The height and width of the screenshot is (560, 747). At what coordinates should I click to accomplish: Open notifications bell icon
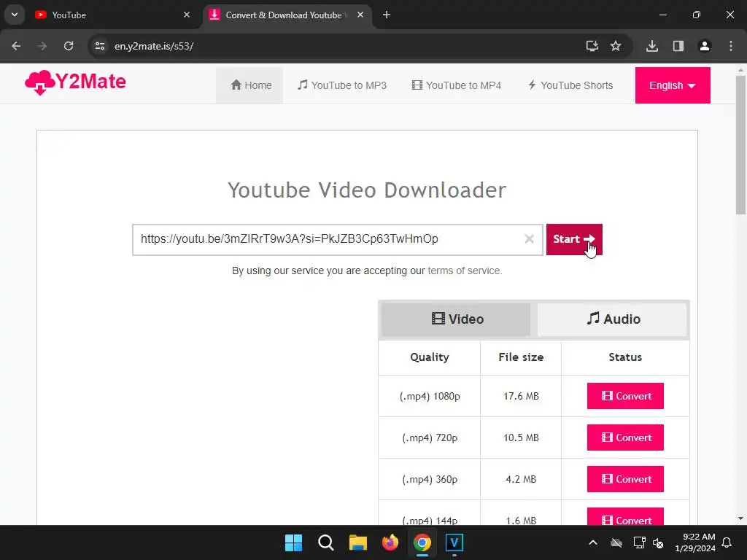pos(727,542)
